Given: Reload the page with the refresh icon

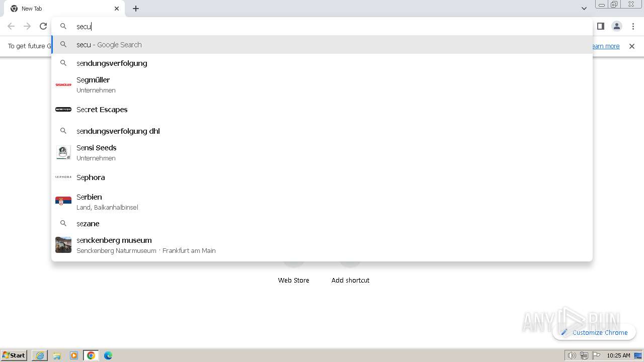Looking at the screenshot, I should tap(43, 26).
